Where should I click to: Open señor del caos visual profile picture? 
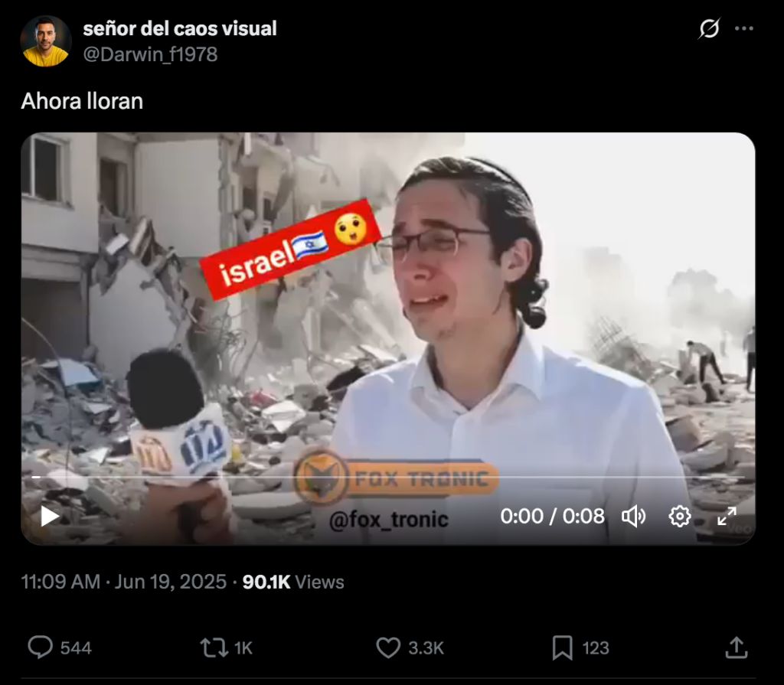[45, 41]
